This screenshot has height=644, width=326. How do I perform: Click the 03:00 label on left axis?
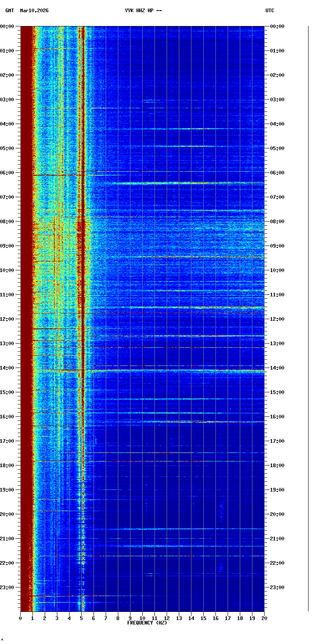tap(7, 100)
